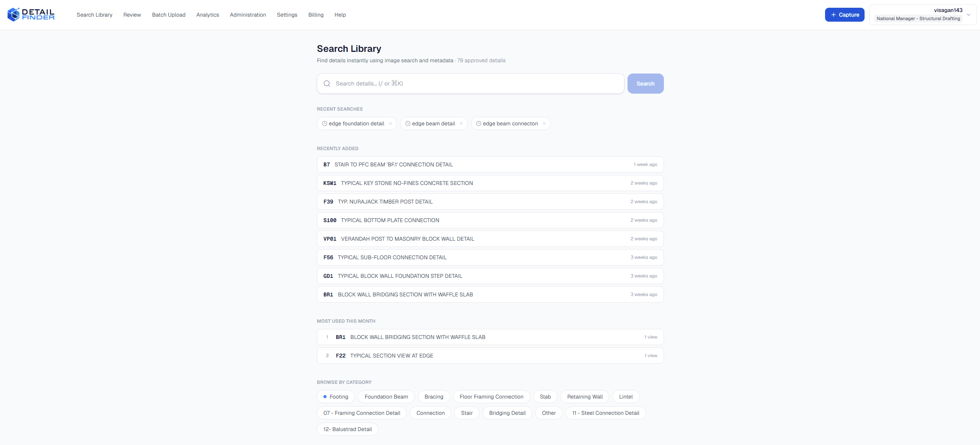Select the Bracing category
Viewport: 980px width, 445px height.
click(x=434, y=397)
